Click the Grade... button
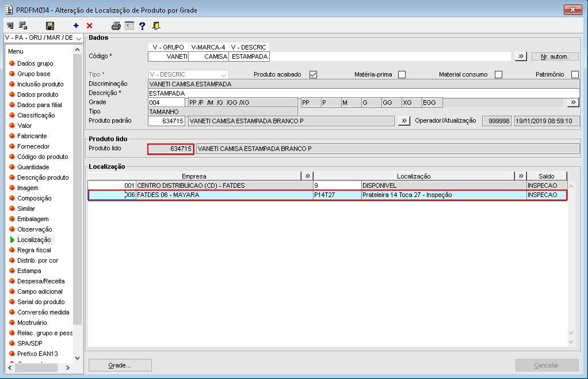The height and width of the screenshot is (379, 588). pos(120,365)
